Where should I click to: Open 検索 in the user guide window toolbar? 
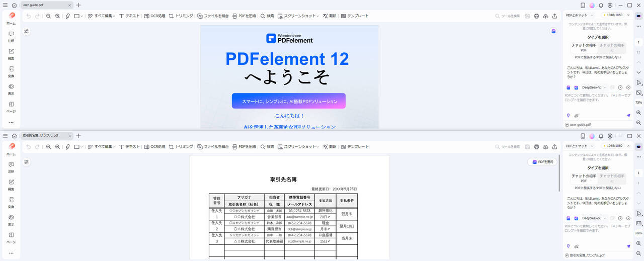pyautogui.click(x=267, y=16)
